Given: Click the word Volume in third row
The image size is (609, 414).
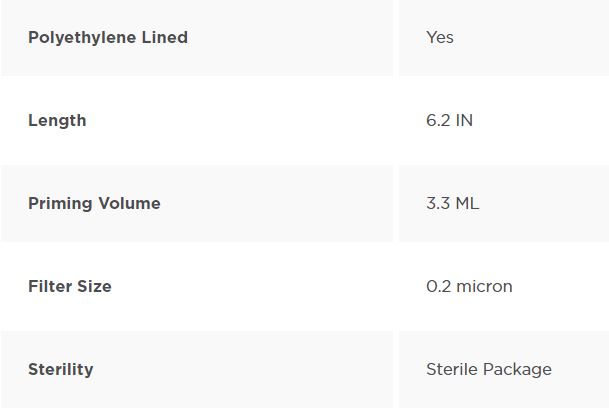Looking at the screenshot, I should pos(129,204).
